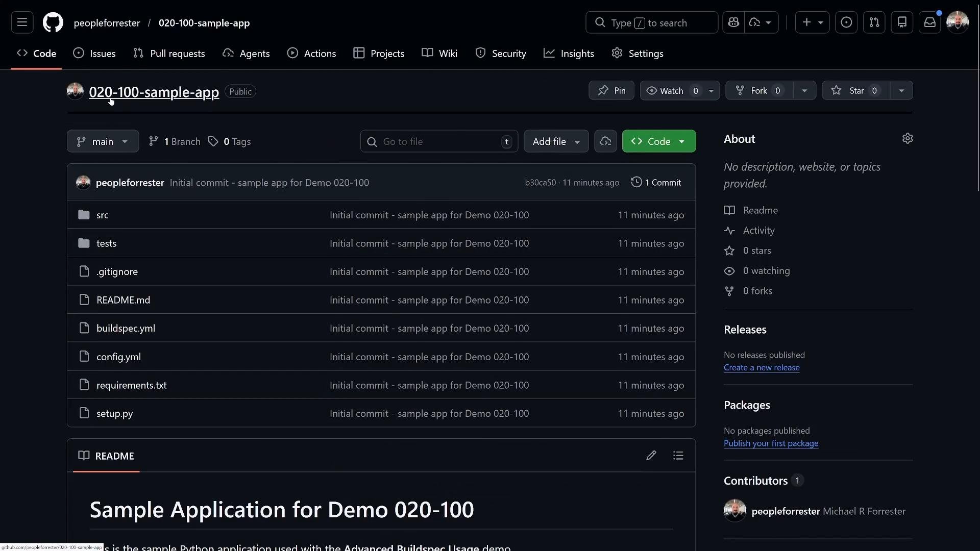The width and height of the screenshot is (980, 551).
Task: Click the 020-100-sample-app title link
Action: pos(154,92)
